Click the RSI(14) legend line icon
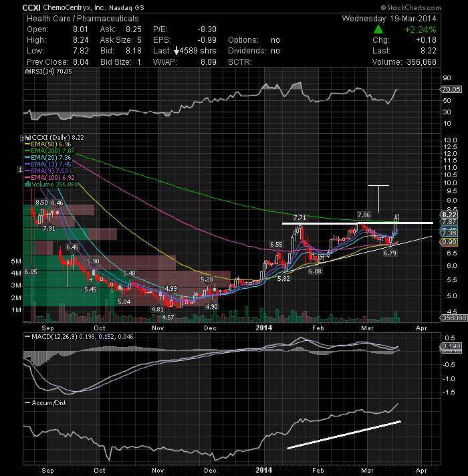The width and height of the screenshot is (468, 476). [27, 72]
